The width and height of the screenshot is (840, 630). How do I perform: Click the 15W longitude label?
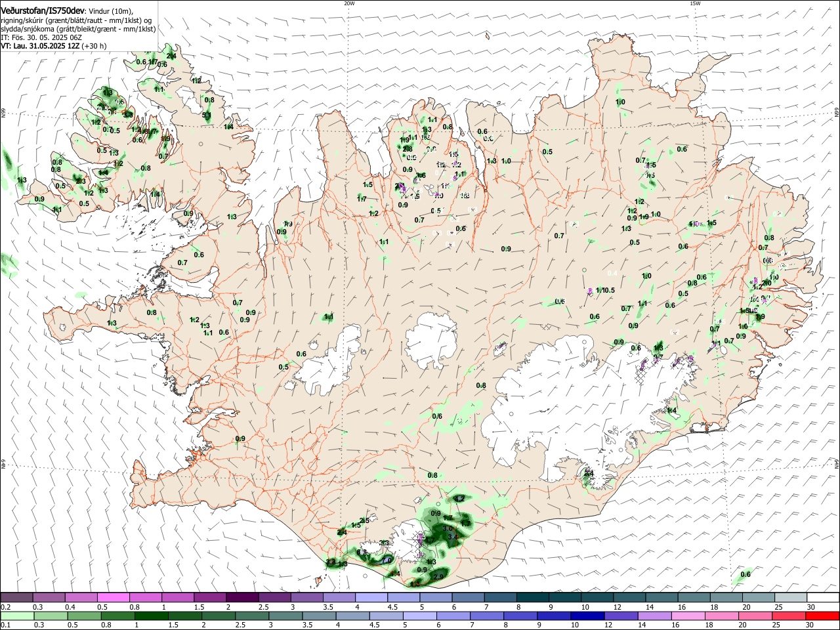point(695,3)
